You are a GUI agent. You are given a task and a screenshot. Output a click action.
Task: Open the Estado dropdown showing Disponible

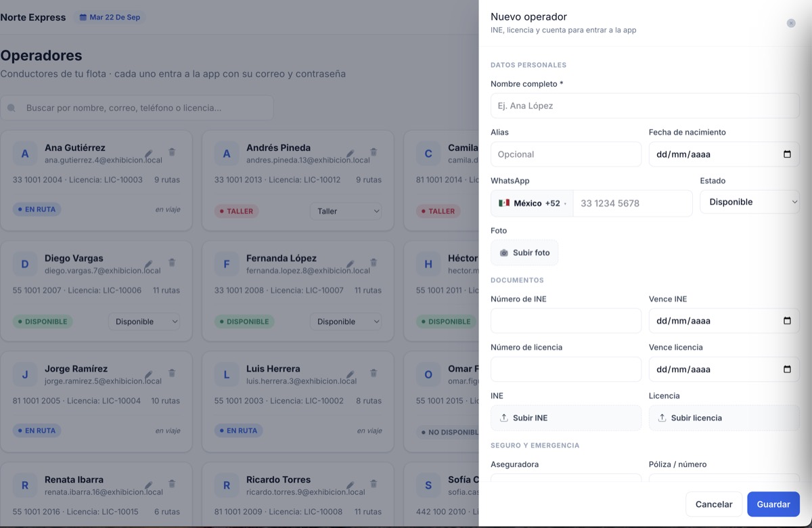(x=750, y=202)
